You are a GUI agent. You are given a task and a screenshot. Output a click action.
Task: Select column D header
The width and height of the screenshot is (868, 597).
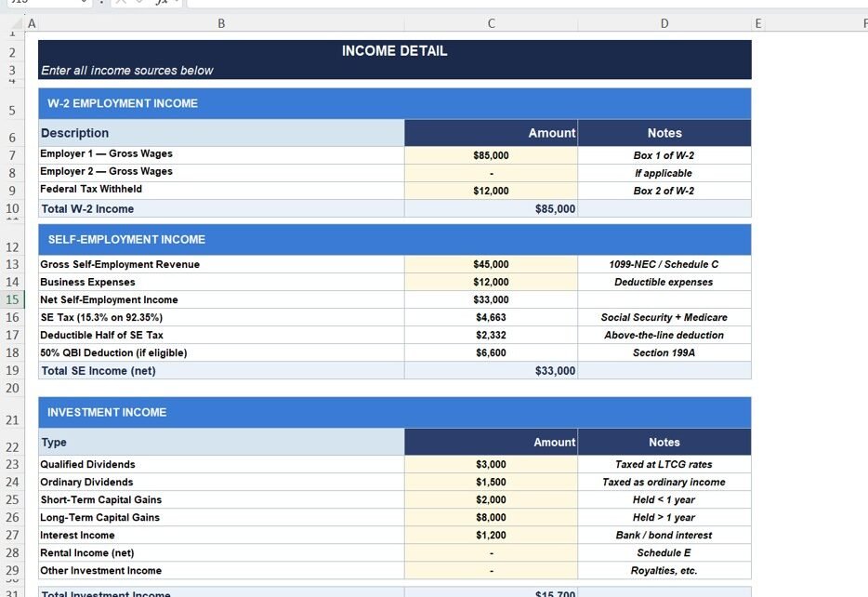coord(664,24)
